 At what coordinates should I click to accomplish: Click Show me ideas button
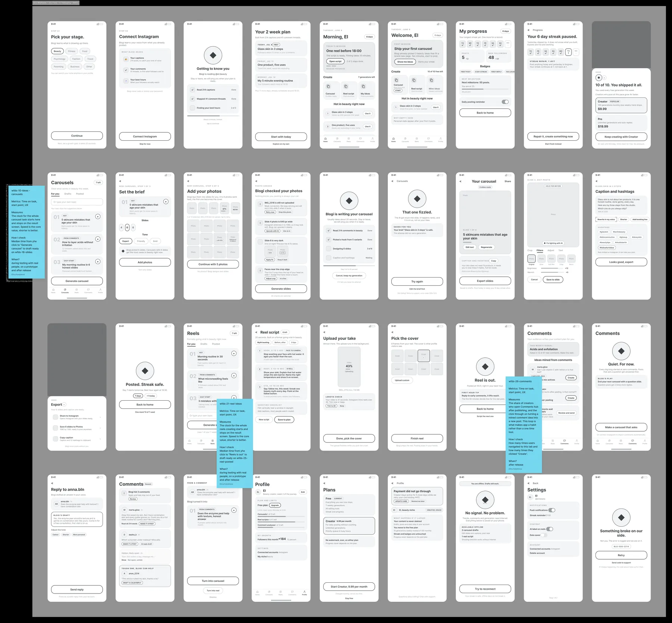pyautogui.click(x=405, y=62)
